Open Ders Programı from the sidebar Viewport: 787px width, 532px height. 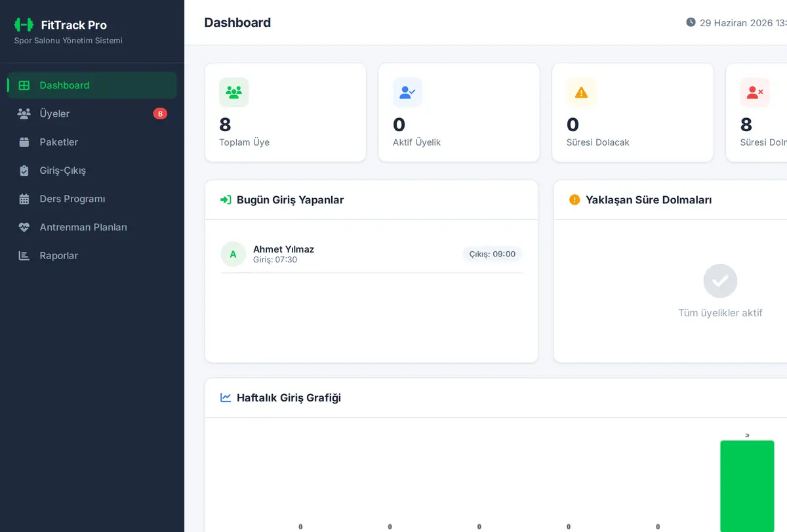coord(92,199)
